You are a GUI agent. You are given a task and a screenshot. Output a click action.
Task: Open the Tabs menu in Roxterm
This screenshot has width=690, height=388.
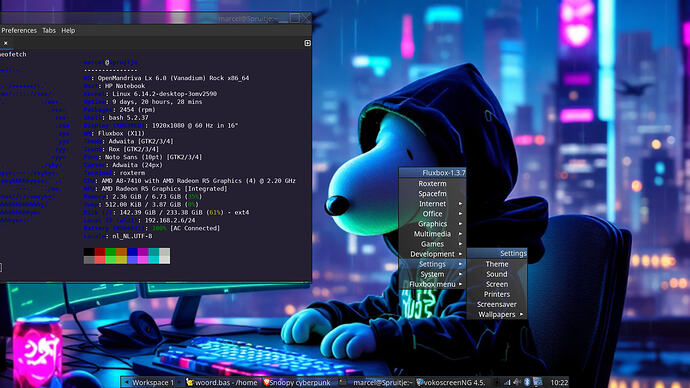pos(49,30)
